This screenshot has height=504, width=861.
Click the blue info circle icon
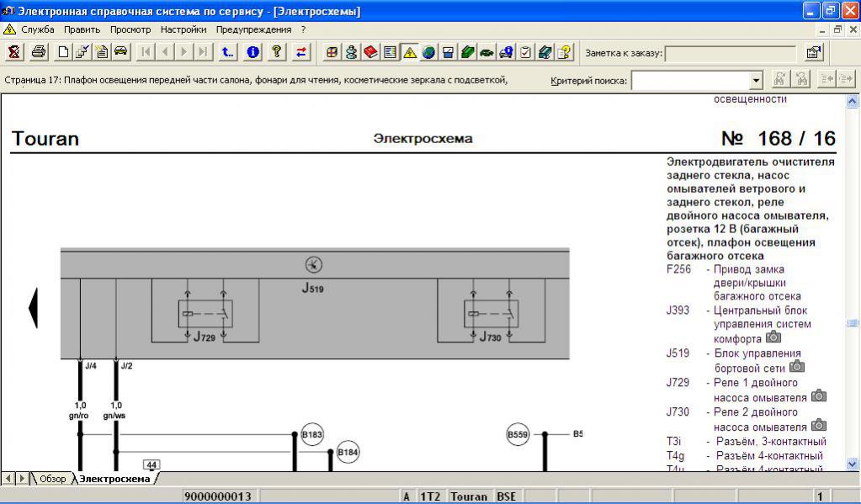252,52
